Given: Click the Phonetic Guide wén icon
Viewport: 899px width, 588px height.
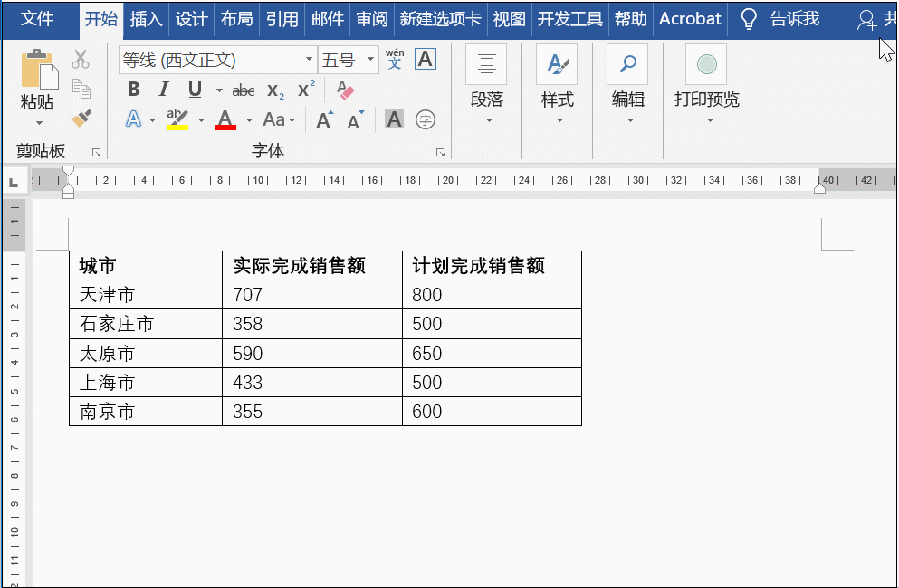Looking at the screenshot, I should (x=395, y=59).
